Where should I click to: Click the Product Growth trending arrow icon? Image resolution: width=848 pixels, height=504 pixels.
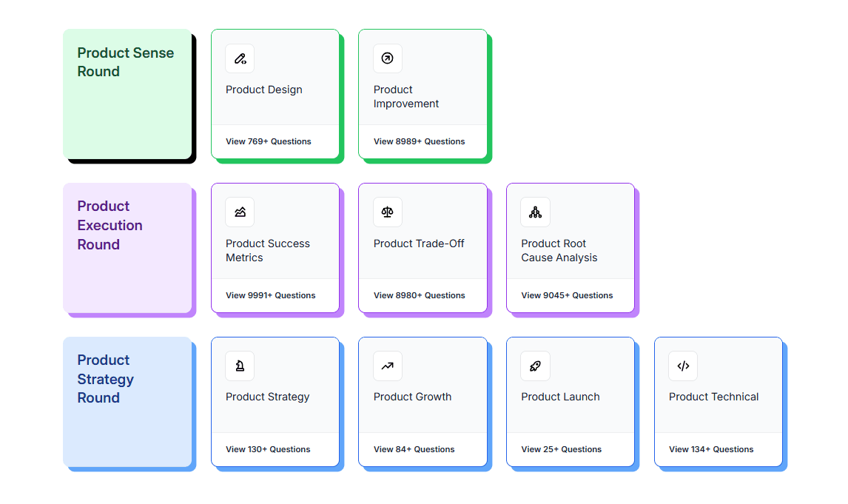click(x=388, y=366)
